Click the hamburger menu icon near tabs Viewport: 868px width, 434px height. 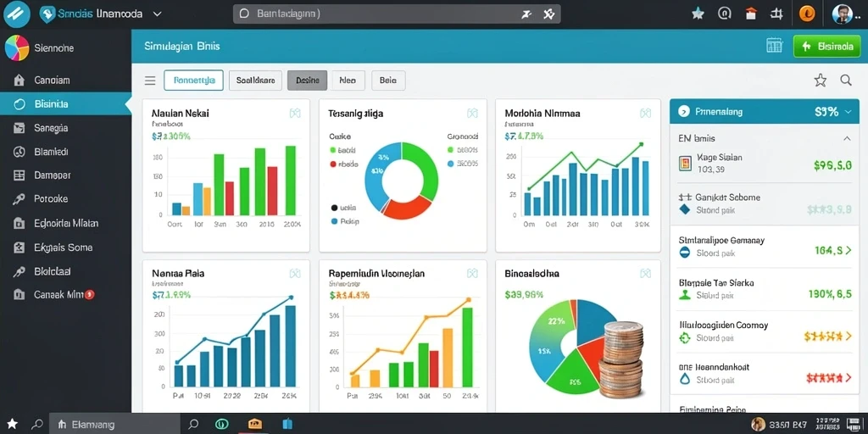tap(150, 81)
